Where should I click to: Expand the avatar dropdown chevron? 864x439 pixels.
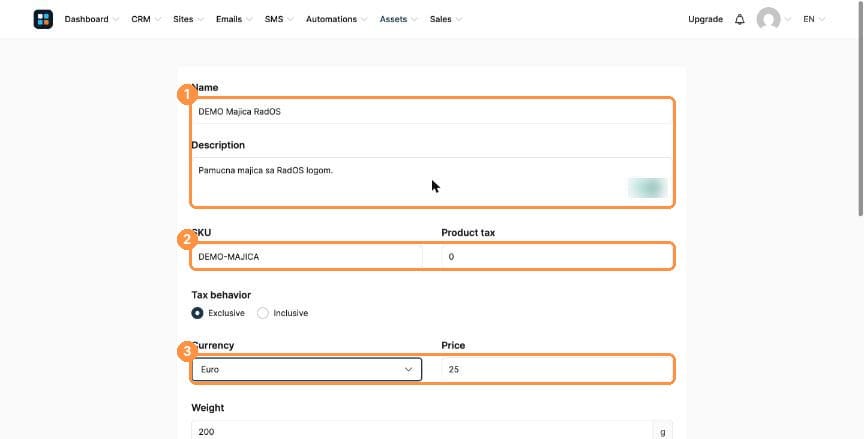788,19
